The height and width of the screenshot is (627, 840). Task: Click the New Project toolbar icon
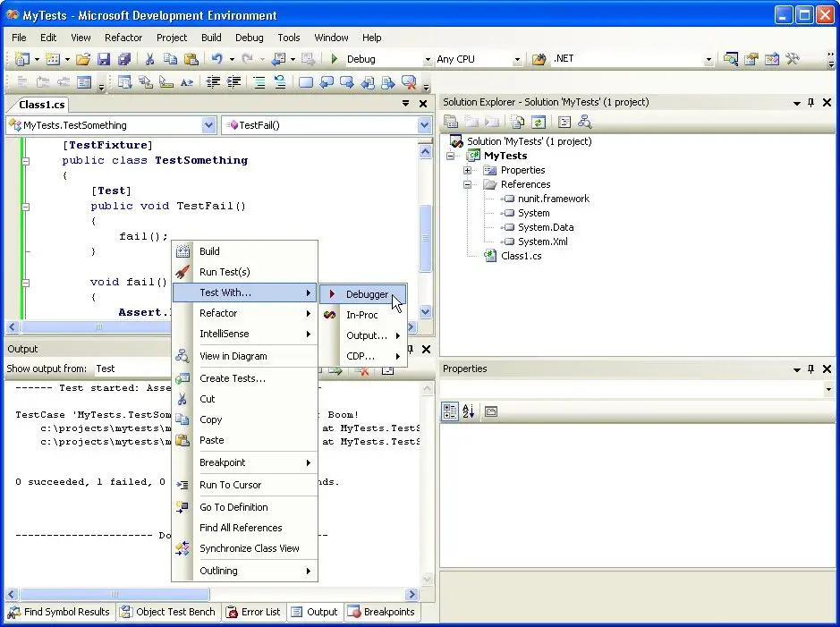pos(22,59)
